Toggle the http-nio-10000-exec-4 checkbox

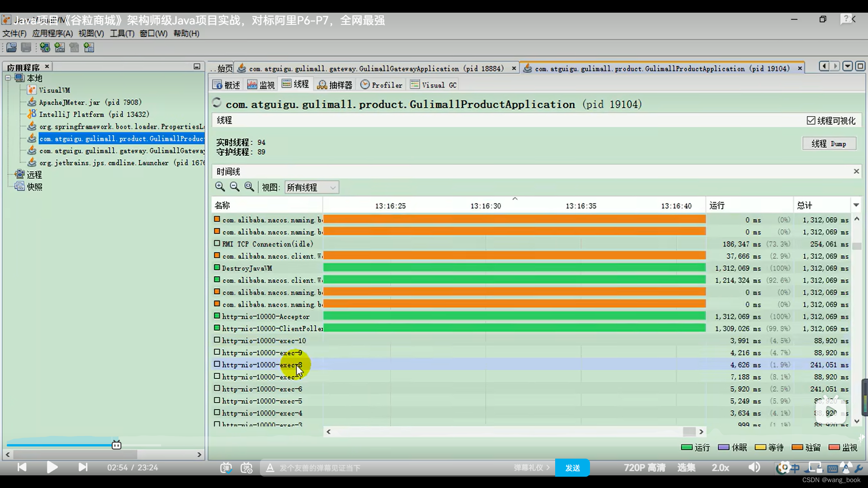pyautogui.click(x=217, y=413)
